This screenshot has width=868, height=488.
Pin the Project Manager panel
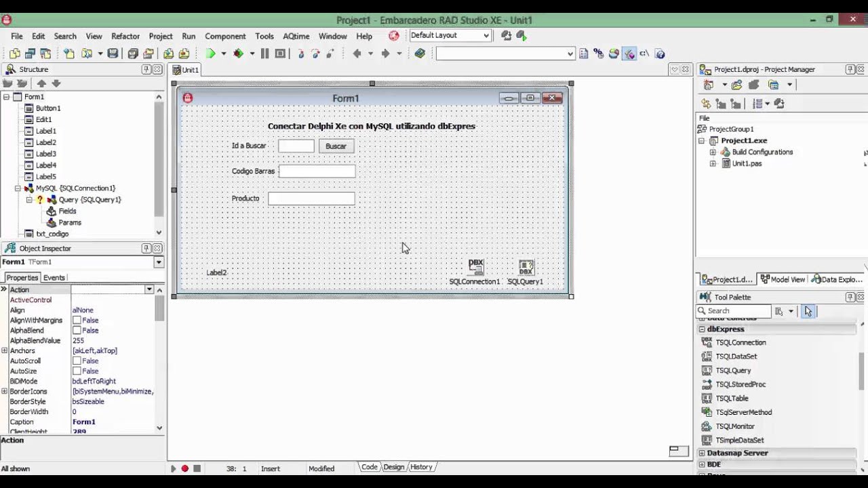coord(850,69)
